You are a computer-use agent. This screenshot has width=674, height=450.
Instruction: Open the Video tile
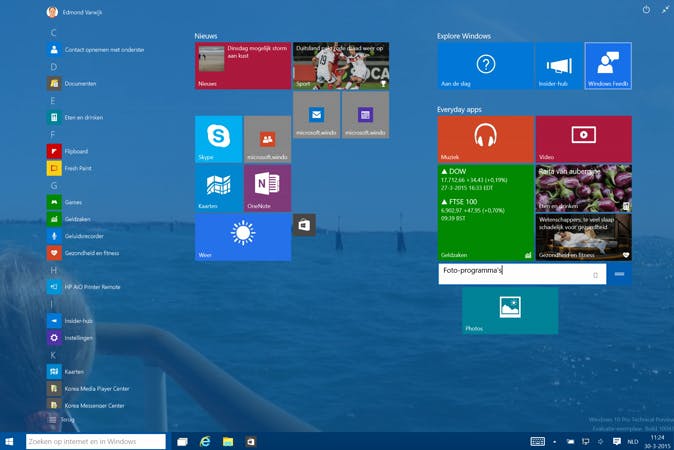[583, 138]
